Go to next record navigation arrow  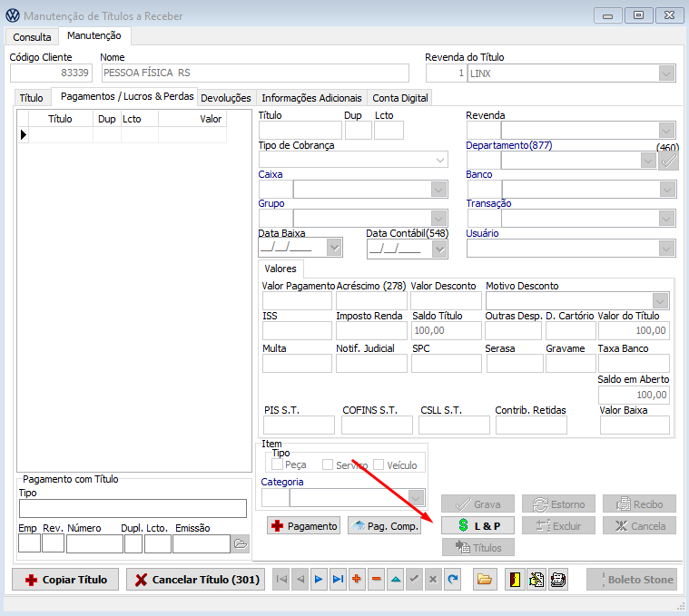click(x=319, y=580)
